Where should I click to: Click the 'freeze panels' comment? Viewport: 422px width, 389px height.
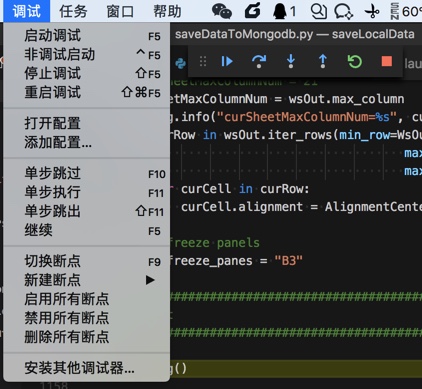click(x=215, y=243)
